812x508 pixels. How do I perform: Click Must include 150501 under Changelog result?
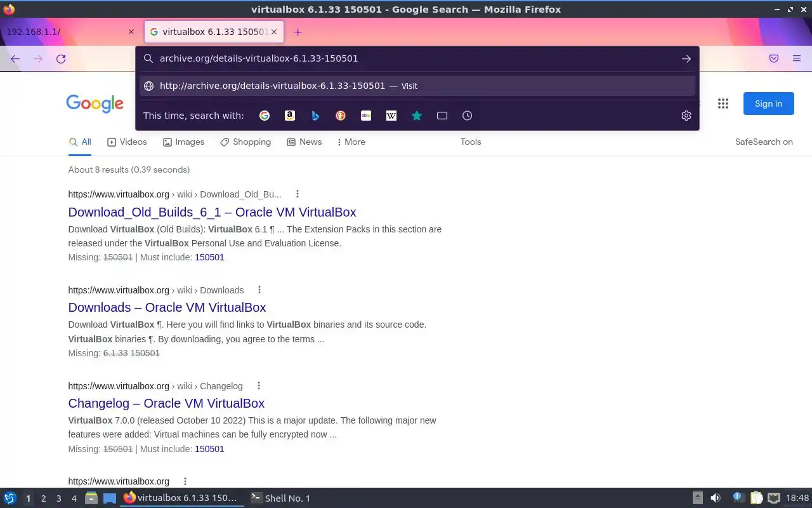[x=209, y=449]
